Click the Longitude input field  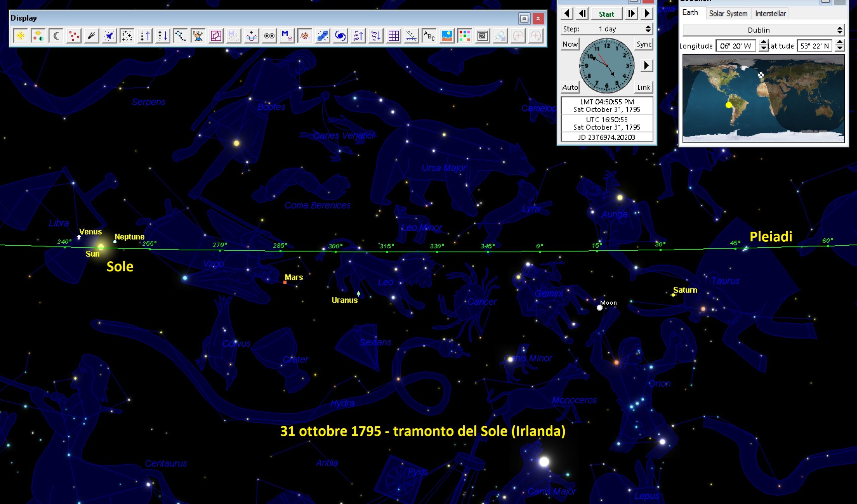736,46
